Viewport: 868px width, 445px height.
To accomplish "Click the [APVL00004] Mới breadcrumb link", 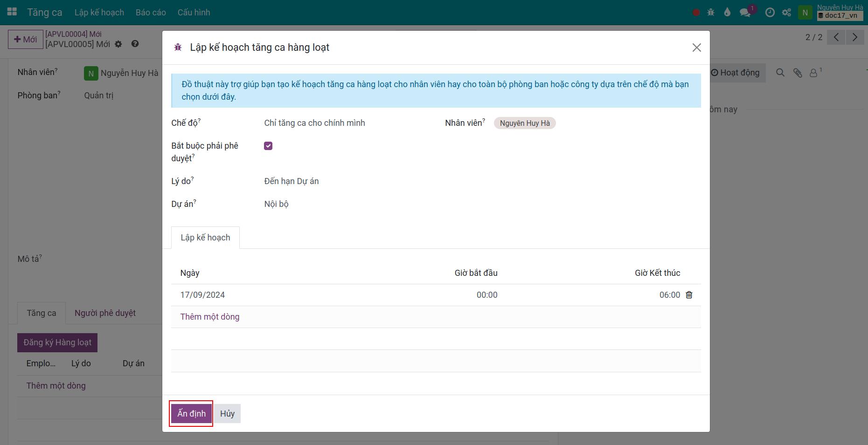I will [73, 34].
